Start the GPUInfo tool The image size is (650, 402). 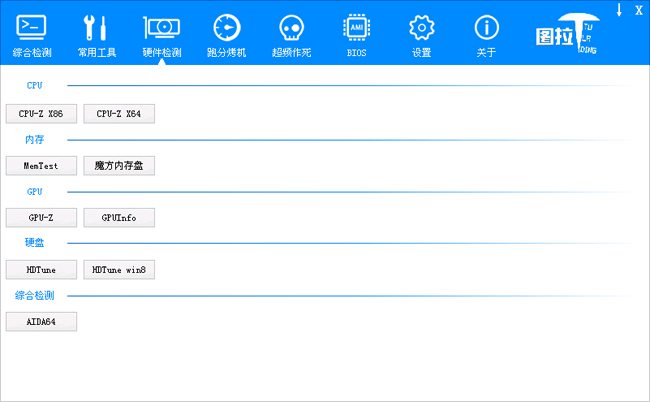[119, 218]
